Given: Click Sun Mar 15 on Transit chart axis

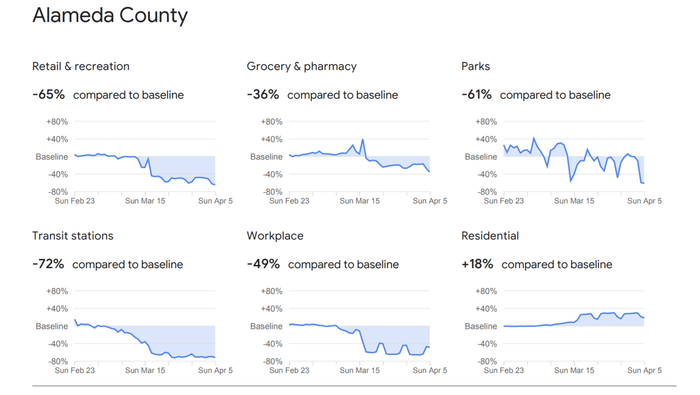Looking at the screenshot, I should (145, 370).
